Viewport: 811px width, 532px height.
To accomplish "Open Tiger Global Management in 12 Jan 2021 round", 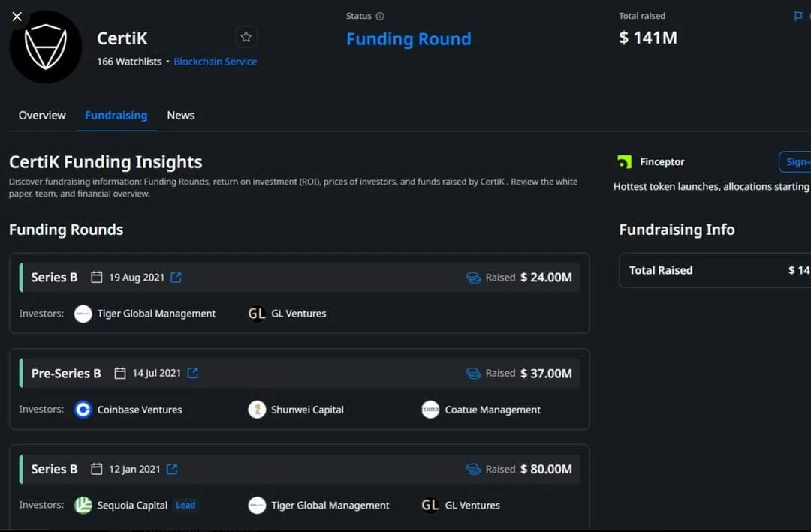I will tap(330, 505).
